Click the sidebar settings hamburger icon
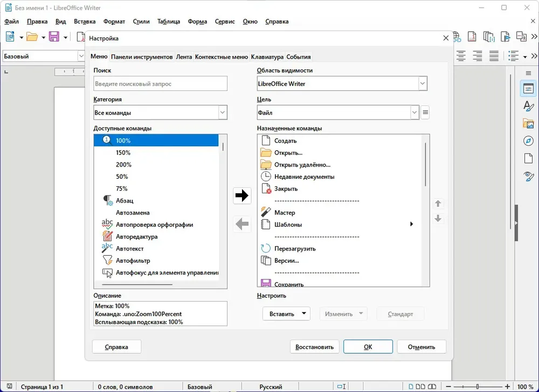This screenshot has height=392, width=539. (528, 73)
